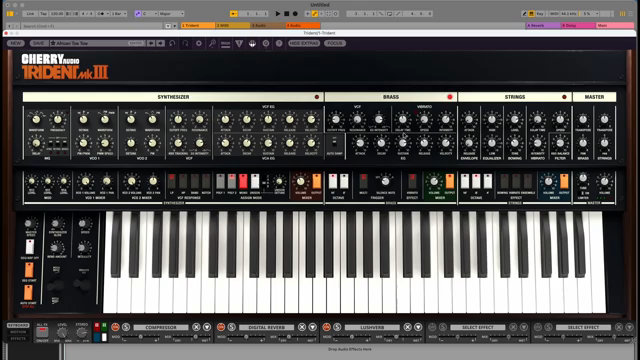Viewport: 640px width, 360px height.
Task: Open Compressor effect dropdown arrow
Action: tap(207, 327)
